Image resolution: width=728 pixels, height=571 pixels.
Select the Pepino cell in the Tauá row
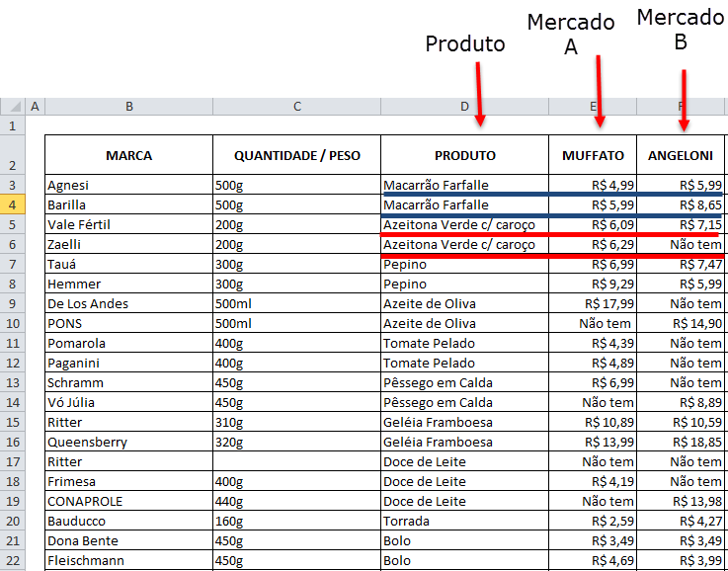(464, 264)
